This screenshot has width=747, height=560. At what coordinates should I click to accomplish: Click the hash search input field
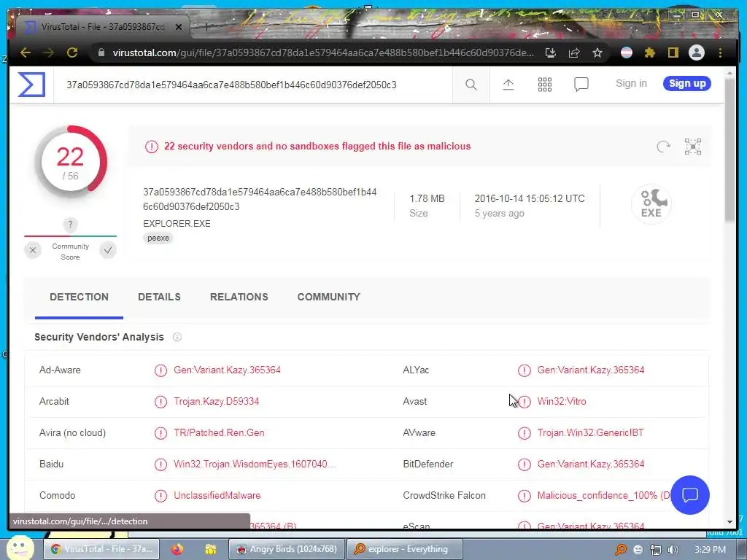pos(252,85)
